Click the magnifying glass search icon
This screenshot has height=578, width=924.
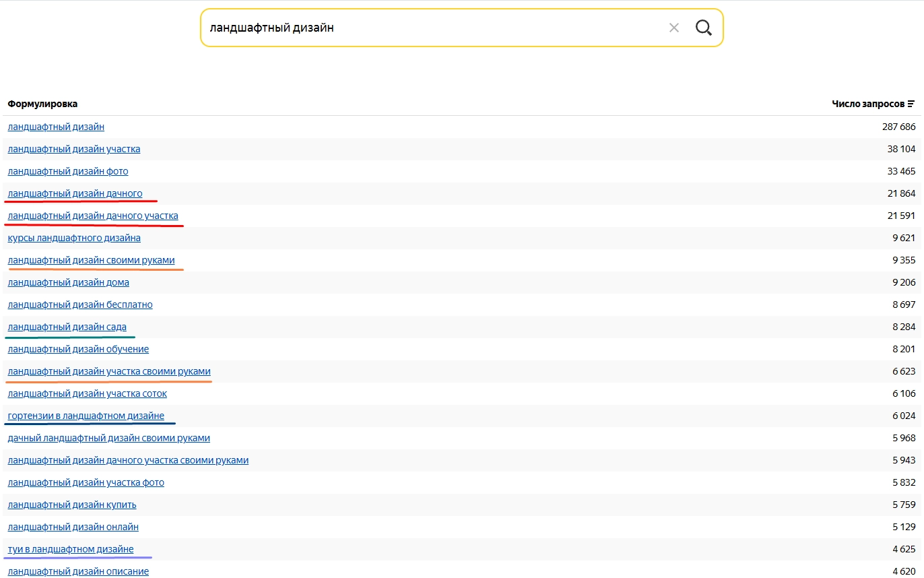point(703,28)
